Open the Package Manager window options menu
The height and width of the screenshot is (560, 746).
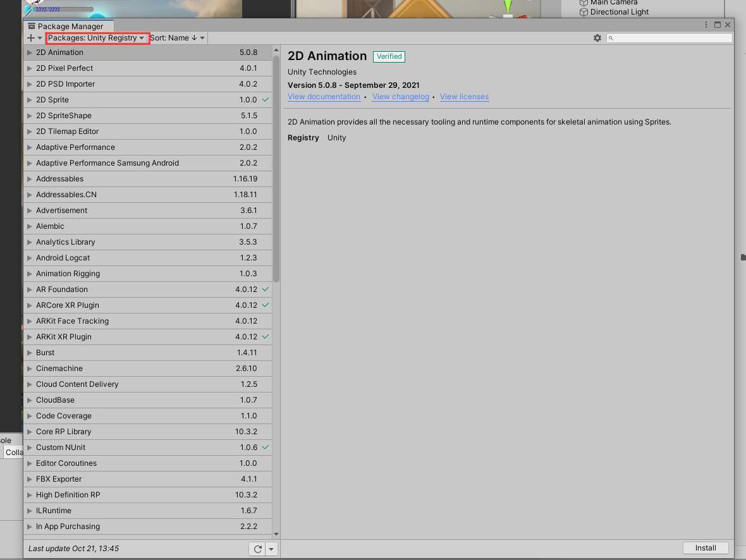click(706, 25)
